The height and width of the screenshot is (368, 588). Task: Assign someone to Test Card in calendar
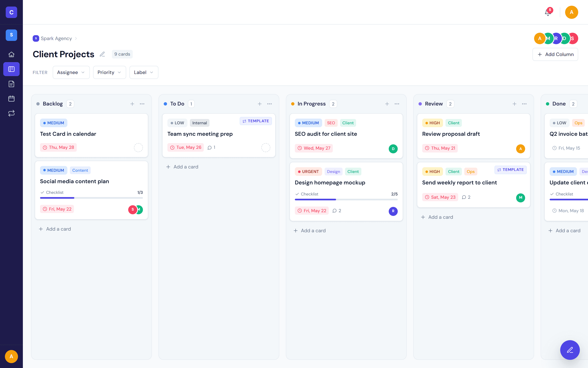point(138,147)
